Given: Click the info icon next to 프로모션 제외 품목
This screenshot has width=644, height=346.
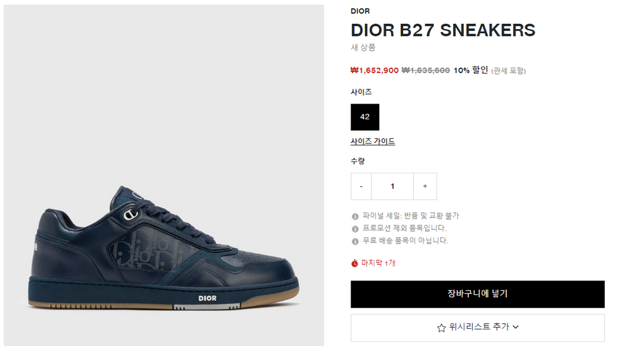Looking at the screenshot, I should click(x=355, y=229).
